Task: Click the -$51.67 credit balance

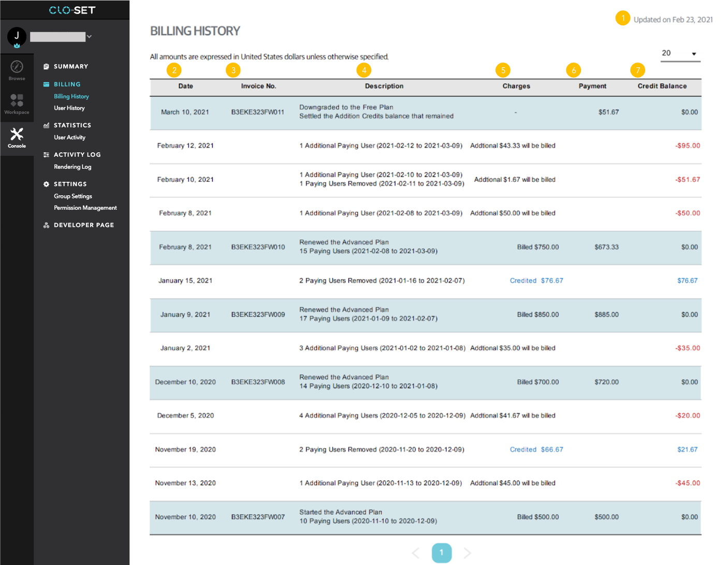Action: [x=688, y=180]
